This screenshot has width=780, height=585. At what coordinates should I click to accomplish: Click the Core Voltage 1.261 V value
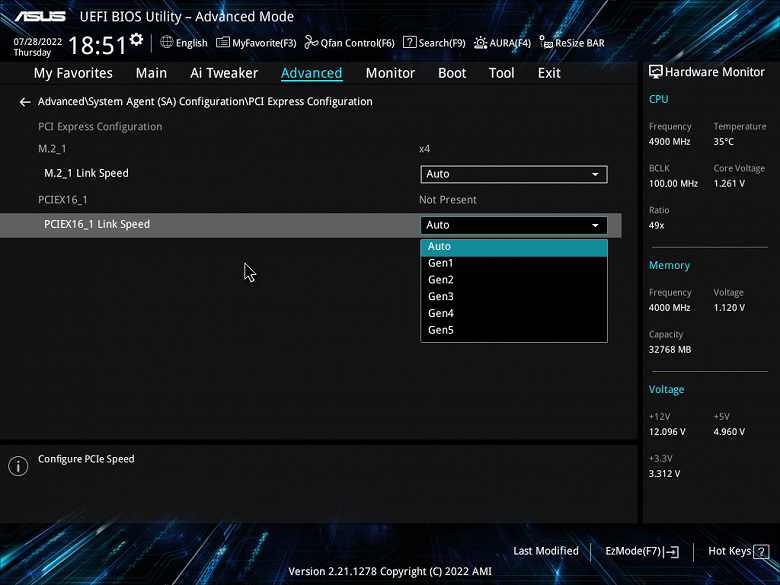[x=729, y=184]
